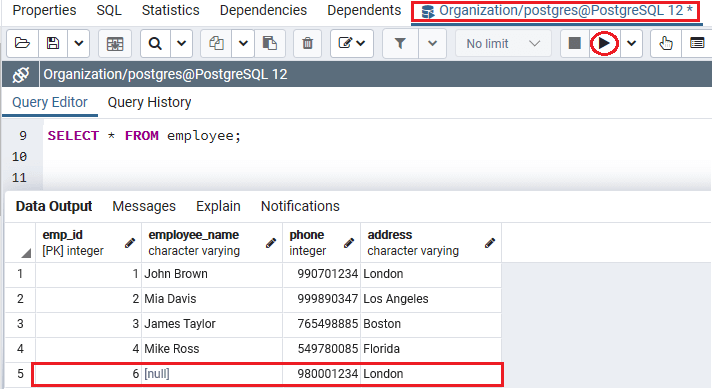This screenshot has width=712, height=389.
Task: Click phone cell 990701234
Action: click(x=321, y=274)
